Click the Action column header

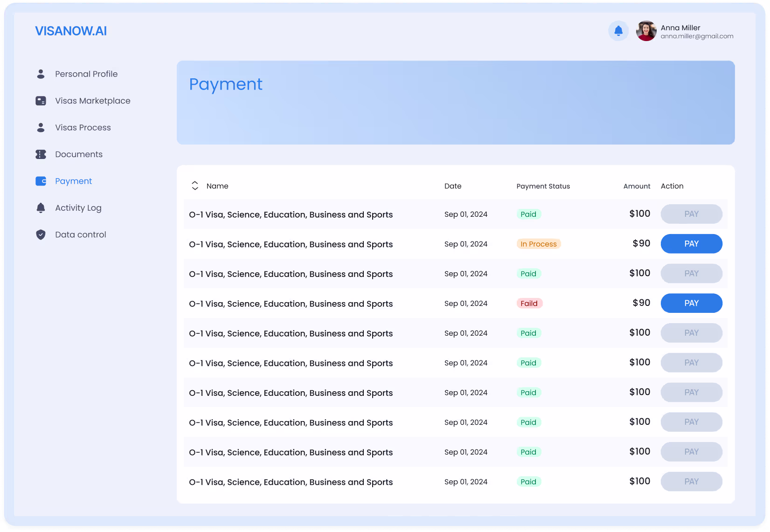tap(672, 186)
